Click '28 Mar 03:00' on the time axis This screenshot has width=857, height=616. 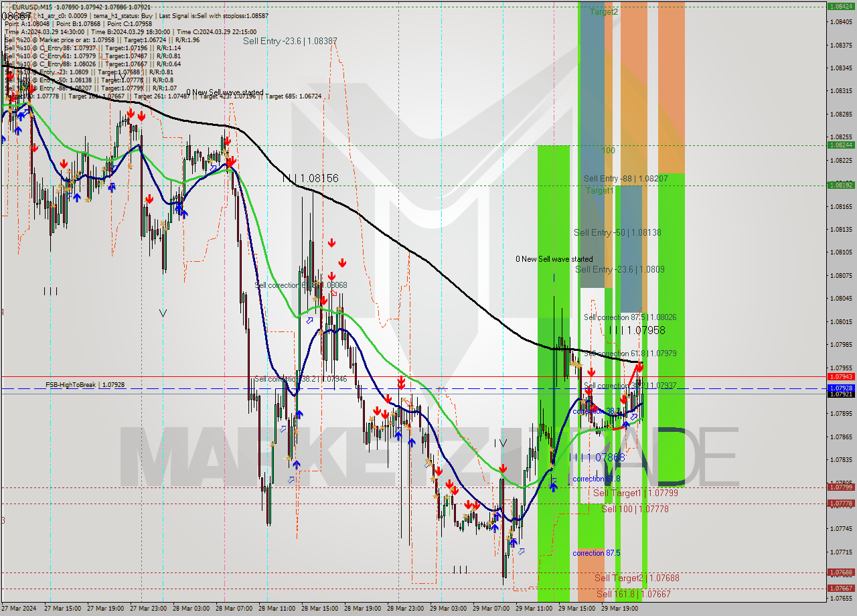(189, 609)
